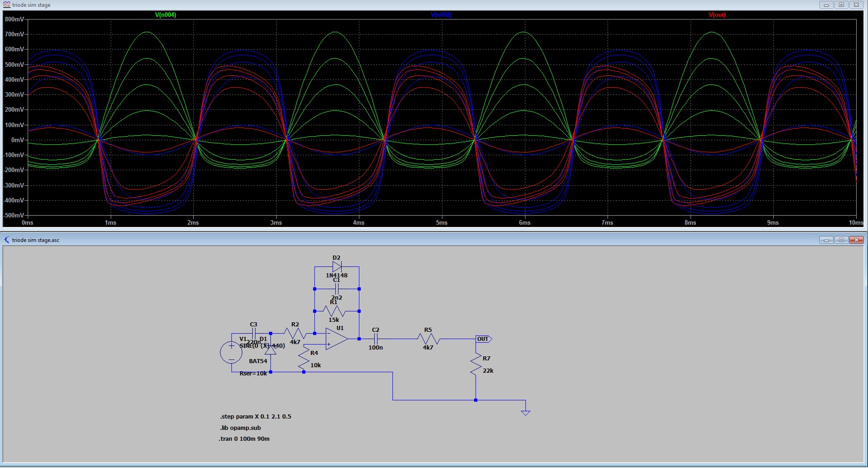Close the triode sim stage plot window
This screenshot has width=868, height=468.
(x=856, y=5)
